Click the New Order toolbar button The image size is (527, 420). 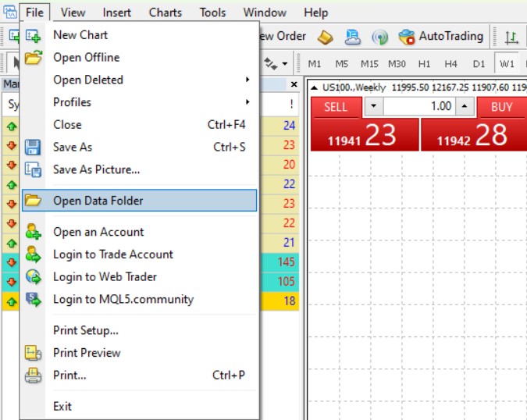click(x=283, y=36)
